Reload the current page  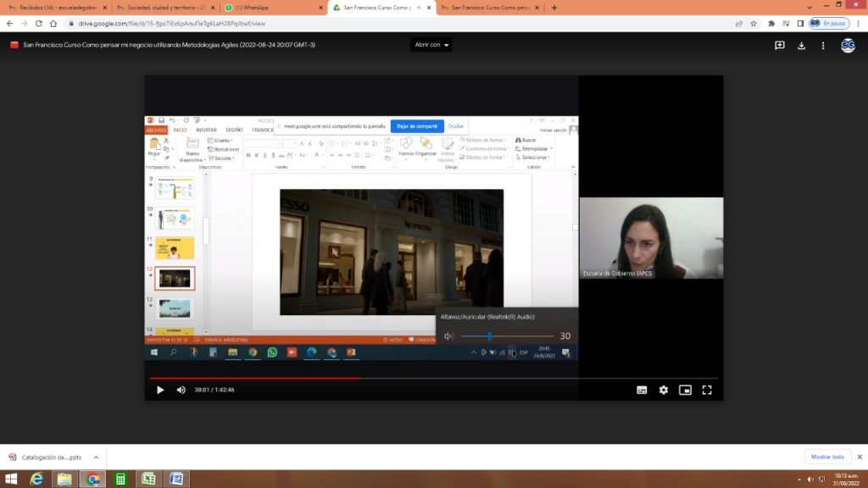[x=40, y=24]
